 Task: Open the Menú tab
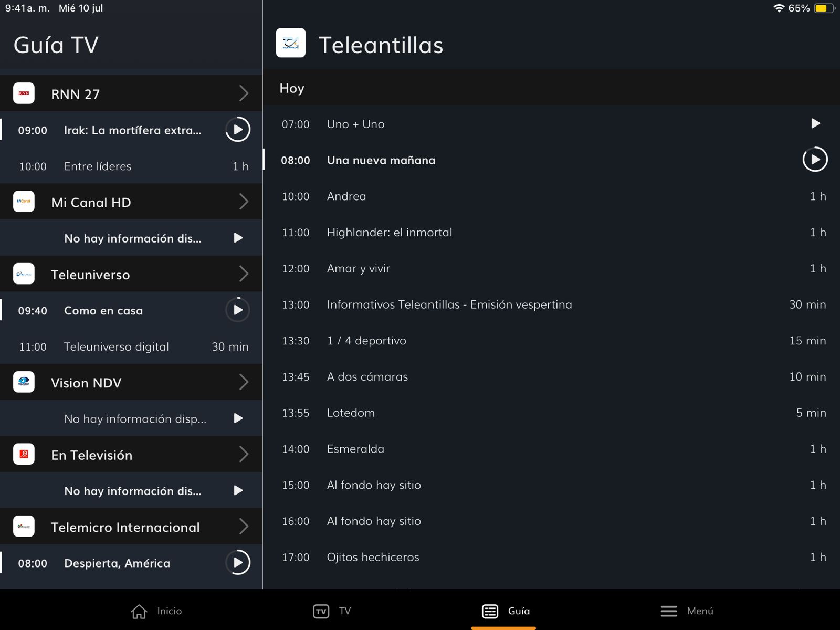[687, 611]
